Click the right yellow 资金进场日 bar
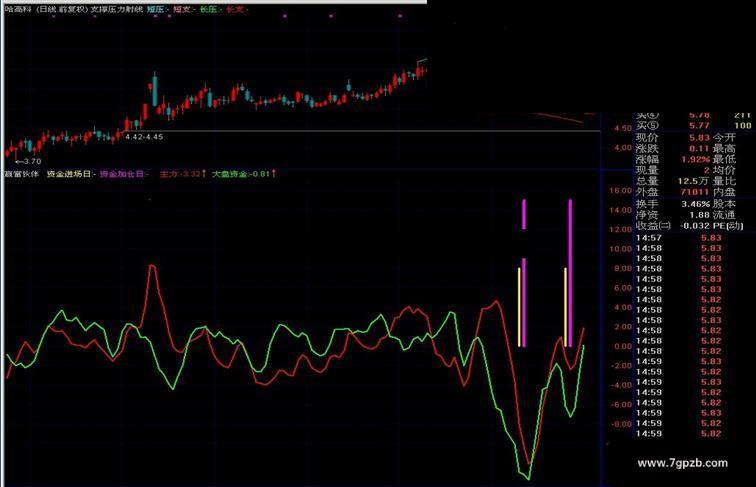Screen dimensions: 756x487 566,307
